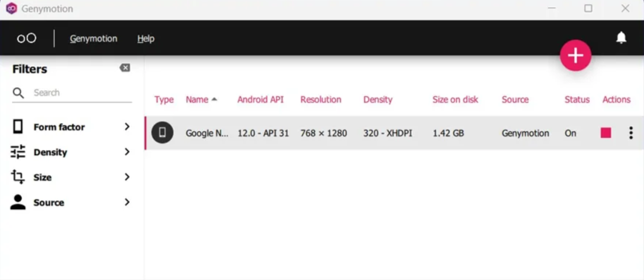The width and height of the screenshot is (644, 280).
Task: Clear all filters with the backspace icon
Action: pyautogui.click(x=125, y=68)
